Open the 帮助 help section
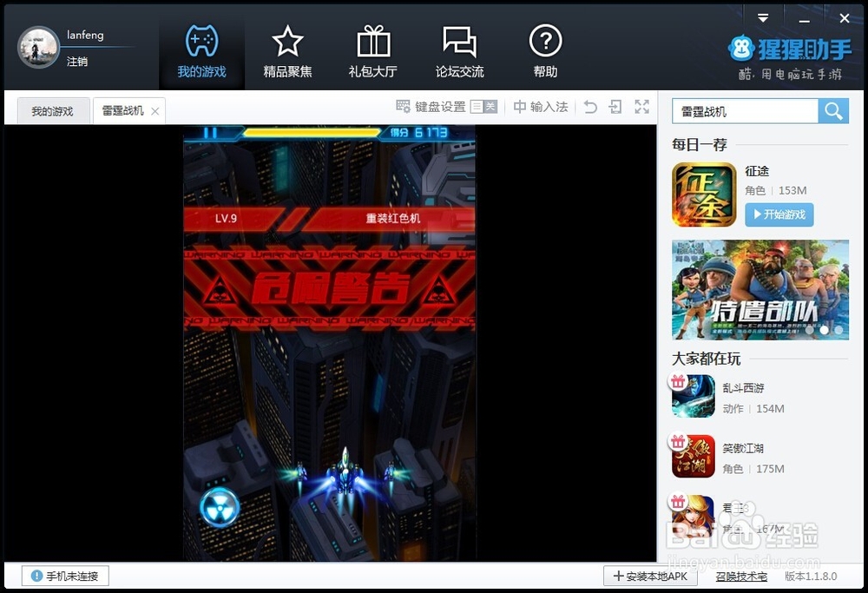 (545, 51)
